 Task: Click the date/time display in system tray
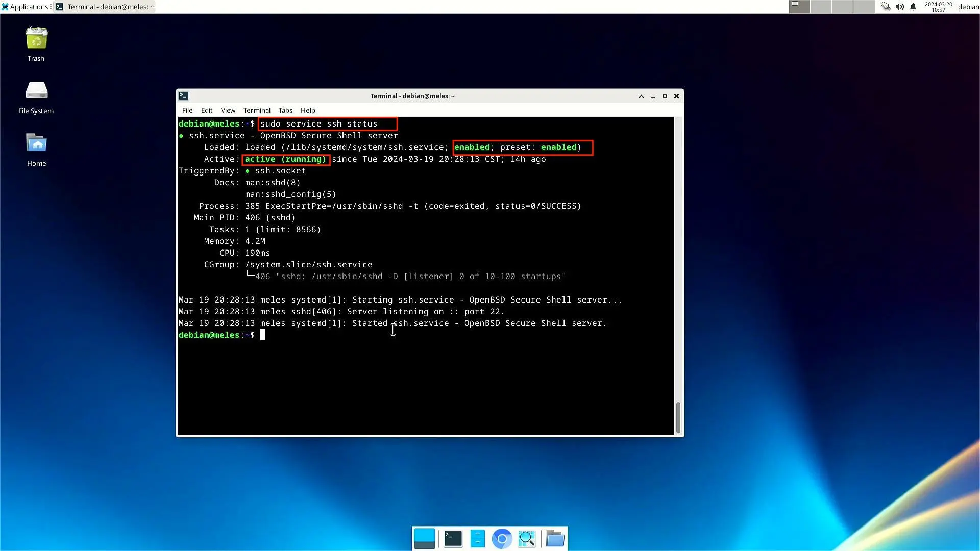[937, 7]
